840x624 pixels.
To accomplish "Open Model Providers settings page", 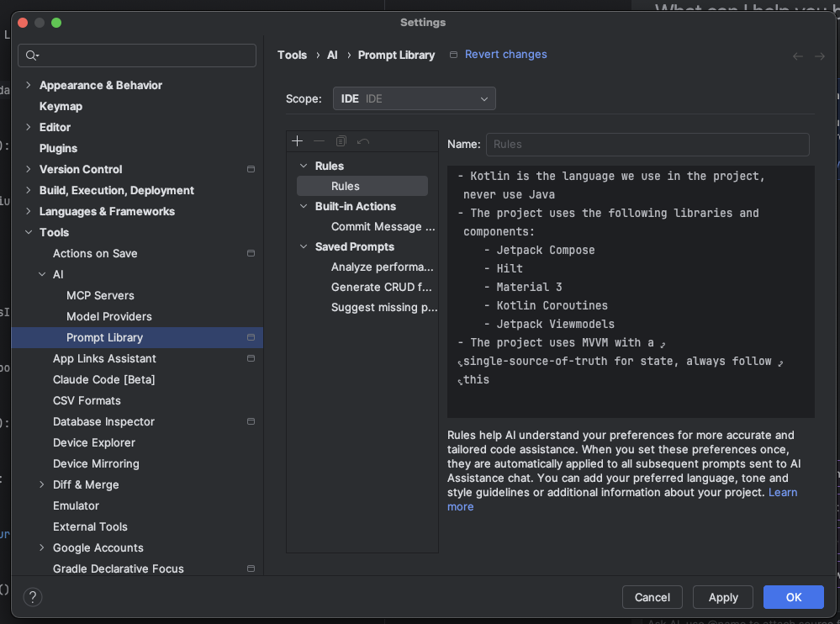I will [x=108, y=316].
